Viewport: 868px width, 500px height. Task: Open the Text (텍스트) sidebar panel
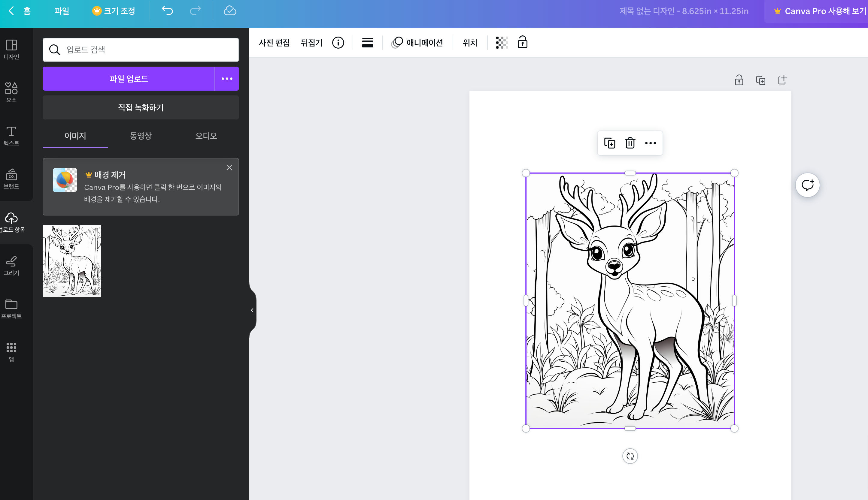(x=11, y=135)
